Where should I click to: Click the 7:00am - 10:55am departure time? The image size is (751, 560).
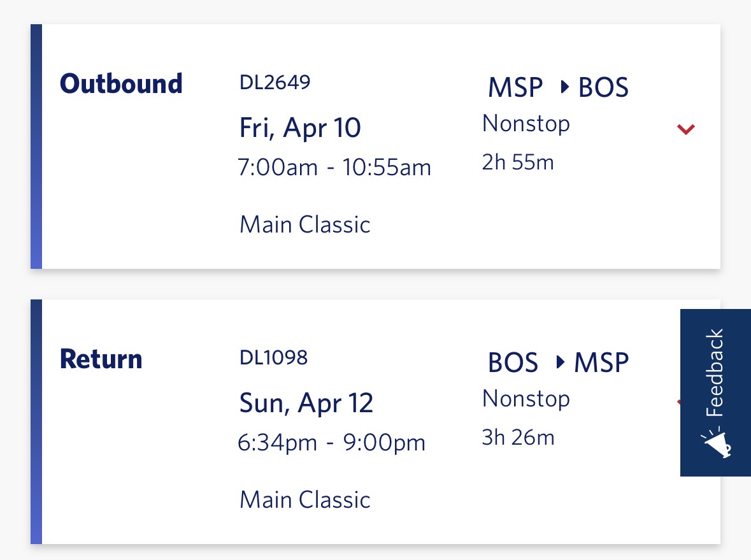(334, 168)
